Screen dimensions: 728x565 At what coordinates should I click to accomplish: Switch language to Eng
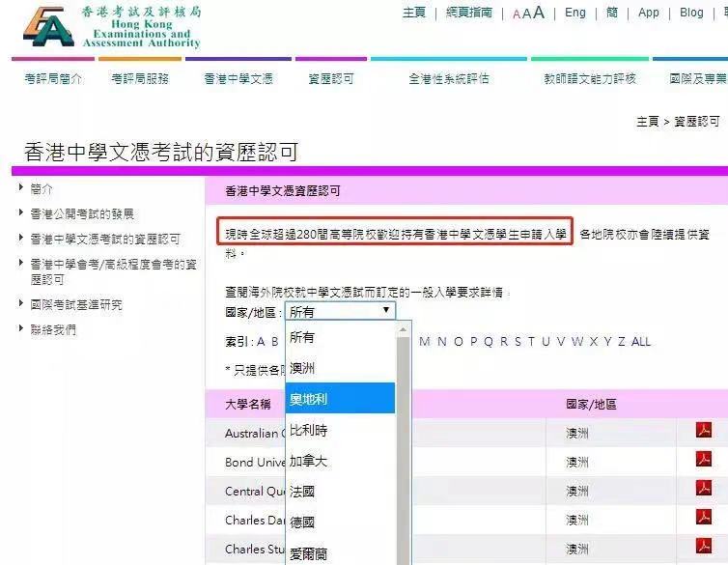[x=575, y=13]
